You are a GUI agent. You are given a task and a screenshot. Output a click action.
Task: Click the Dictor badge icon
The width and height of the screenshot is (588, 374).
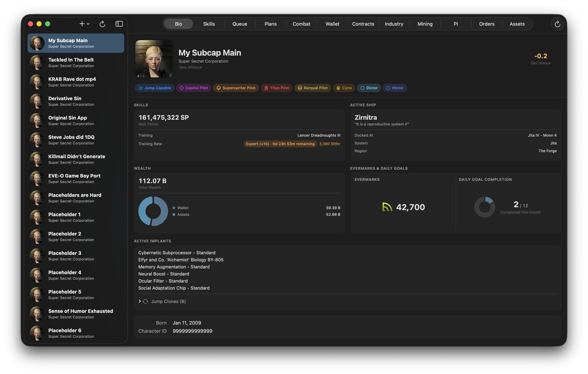[362, 88]
